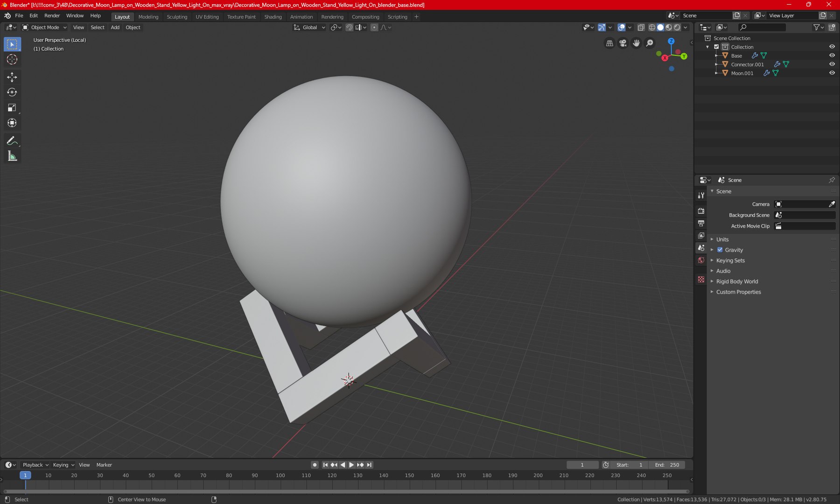Toggle camera view icon in viewport
The image size is (840, 504).
point(623,43)
